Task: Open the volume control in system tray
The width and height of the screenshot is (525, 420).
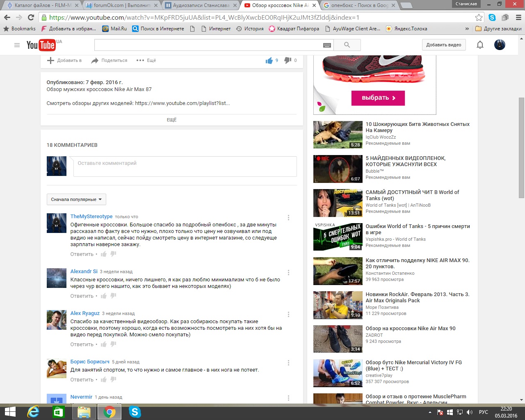Action: click(470, 412)
